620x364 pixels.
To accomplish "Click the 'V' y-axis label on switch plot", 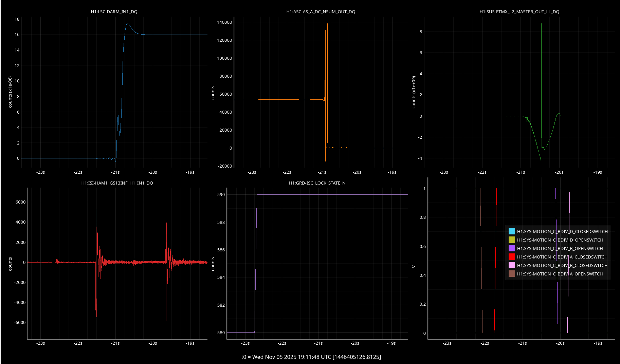I will 414,267.
